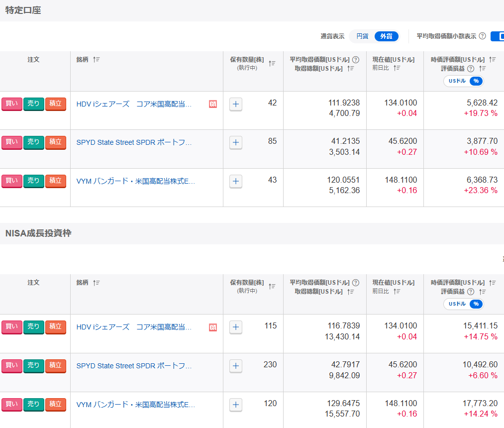Sort by 銘柄 in the 特定口座 table

click(x=97, y=59)
